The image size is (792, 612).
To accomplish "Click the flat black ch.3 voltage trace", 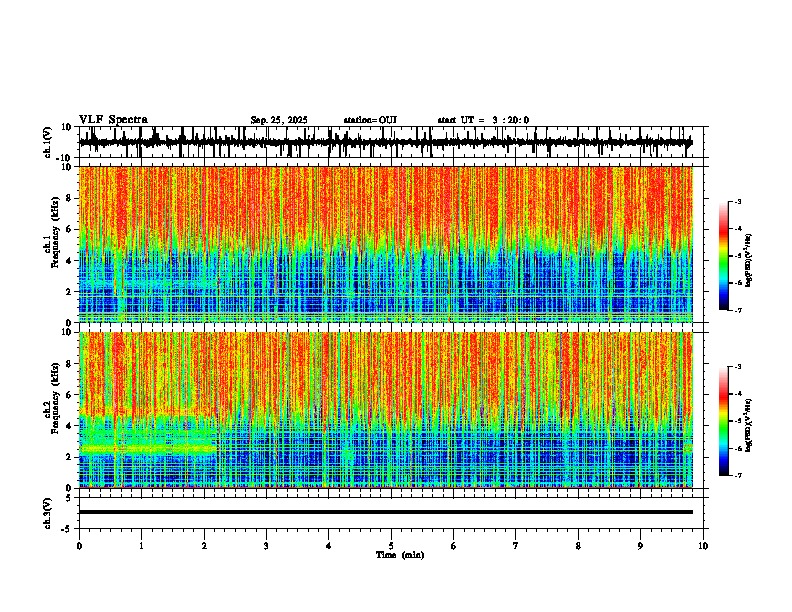I will pos(386,512).
